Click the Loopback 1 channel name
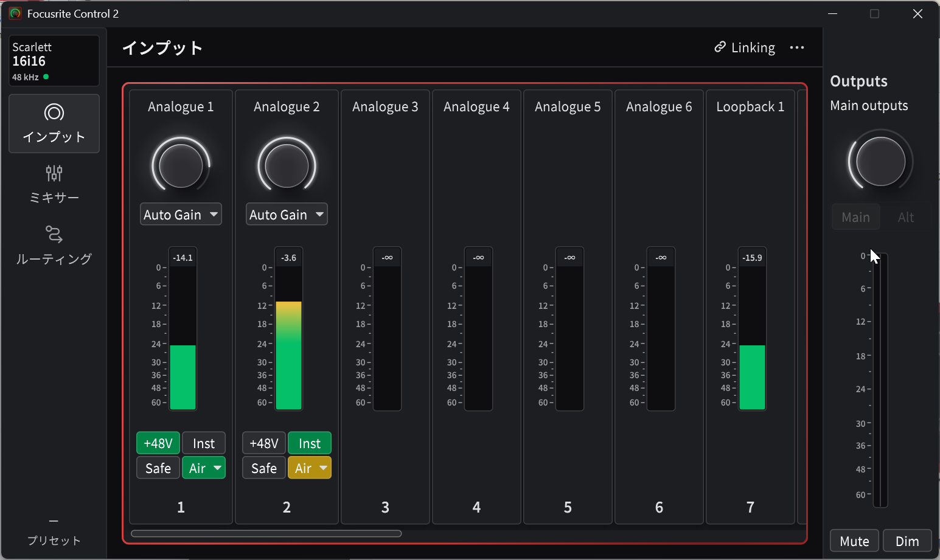The image size is (940, 560). click(750, 107)
